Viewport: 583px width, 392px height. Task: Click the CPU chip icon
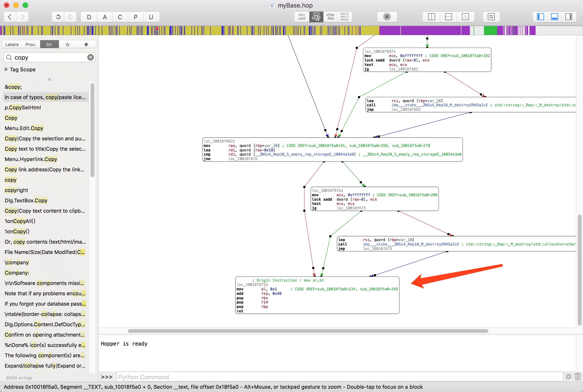387,17
